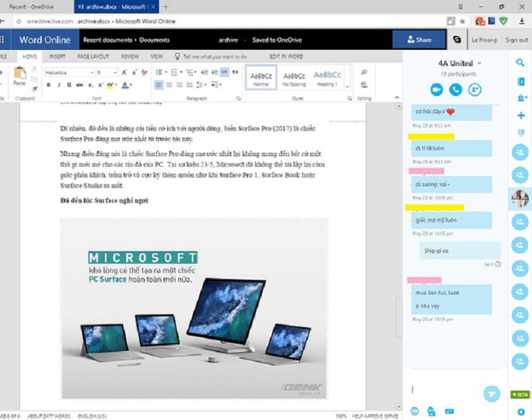The height and width of the screenshot is (420, 532).
Task: Toggle Strikethrough formatting
Action: point(79,85)
